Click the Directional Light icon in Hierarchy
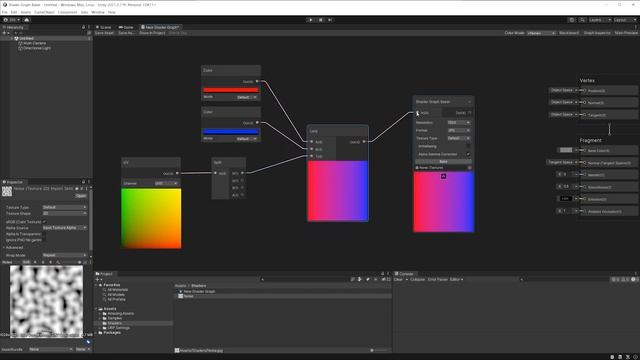640x360 pixels. 20,48
